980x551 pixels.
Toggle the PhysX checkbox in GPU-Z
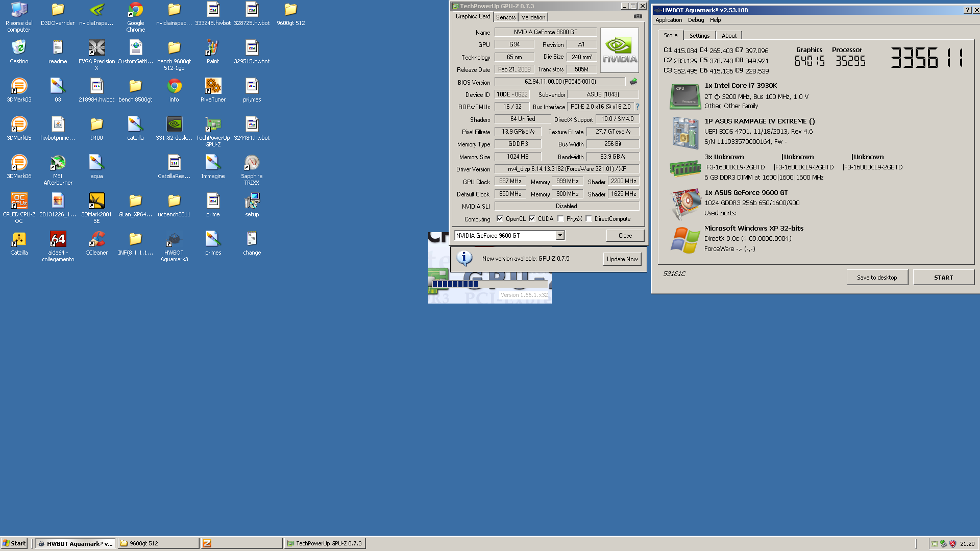point(560,218)
